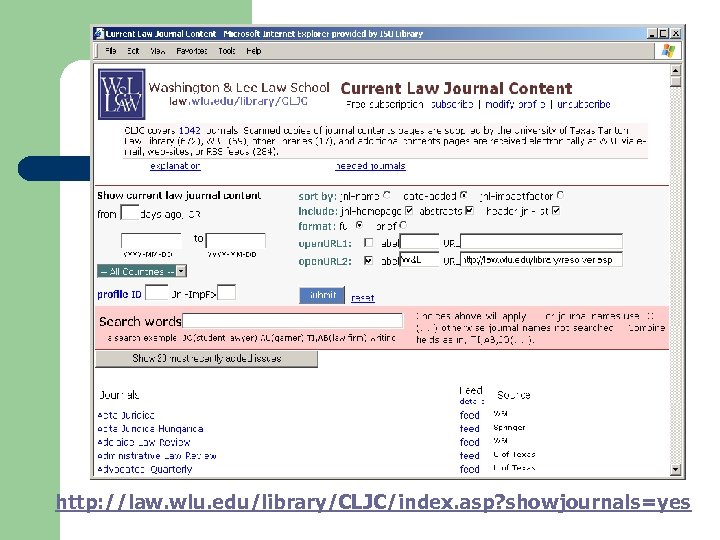Image resolution: width=720 pixels, height=540 pixels.
Task: Select sort by date-added radio button
Action: click(464, 195)
